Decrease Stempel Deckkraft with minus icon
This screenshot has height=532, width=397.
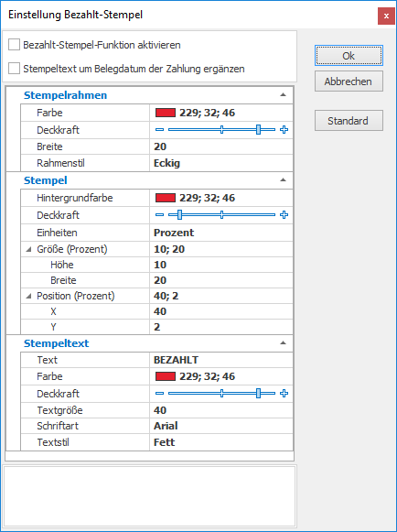[159, 215]
